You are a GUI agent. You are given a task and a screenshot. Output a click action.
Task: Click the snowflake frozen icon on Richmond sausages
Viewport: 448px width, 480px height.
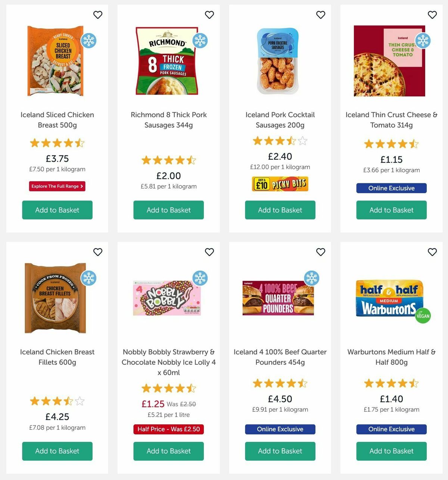[x=200, y=41]
